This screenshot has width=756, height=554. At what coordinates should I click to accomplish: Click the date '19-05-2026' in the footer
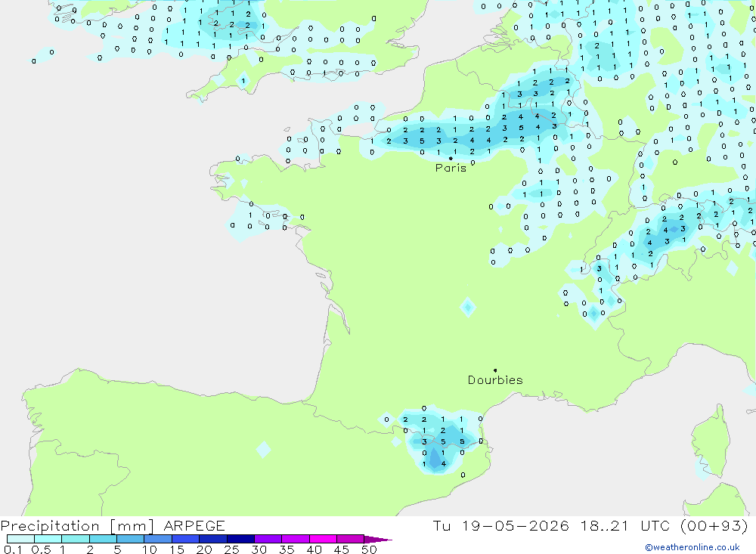[516, 526]
